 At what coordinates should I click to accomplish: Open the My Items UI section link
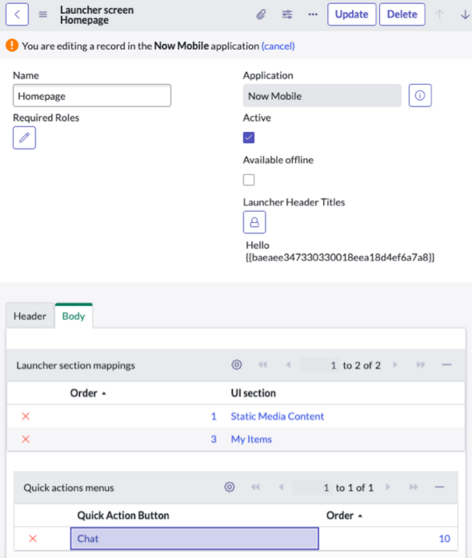pos(251,439)
